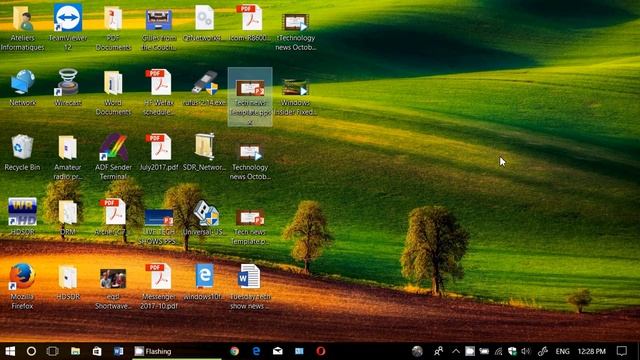Open the LIVE TECH SHOWS PPS file
The height and width of the screenshot is (360, 640).
click(159, 227)
